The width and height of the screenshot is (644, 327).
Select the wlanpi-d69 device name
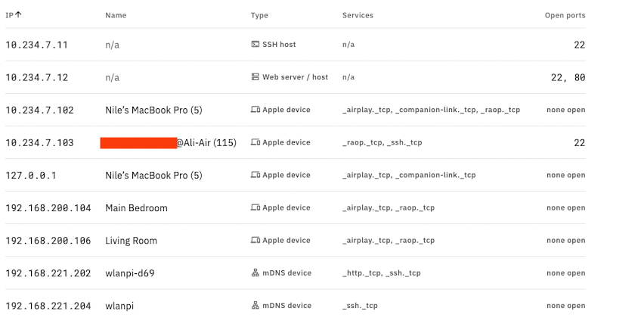(130, 273)
